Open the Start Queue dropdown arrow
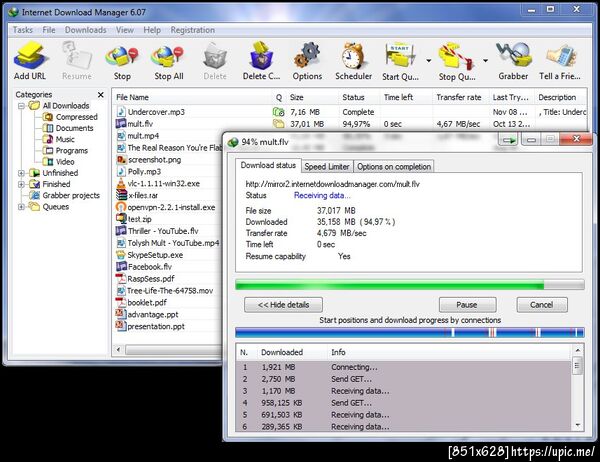Image resolution: width=600 pixels, height=462 pixels. pyautogui.click(x=429, y=60)
